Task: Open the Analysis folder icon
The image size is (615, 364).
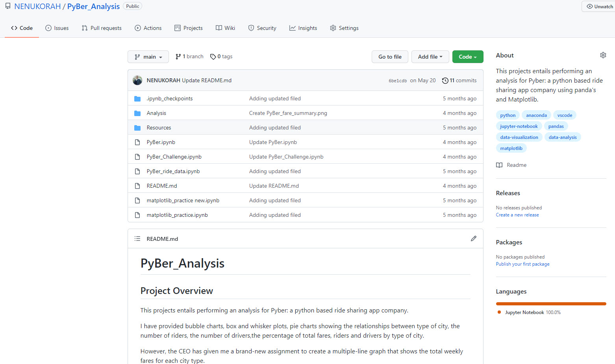Action: click(x=137, y=113)
